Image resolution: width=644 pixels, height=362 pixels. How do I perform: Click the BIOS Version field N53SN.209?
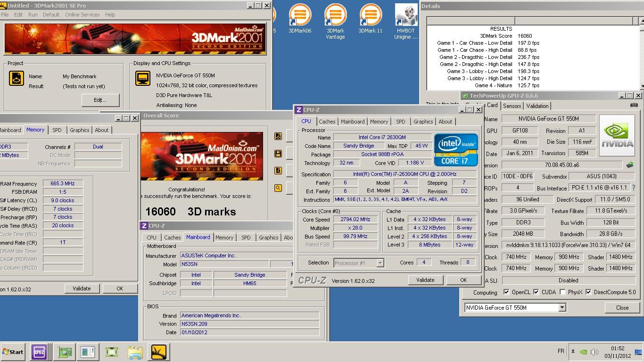249,324
